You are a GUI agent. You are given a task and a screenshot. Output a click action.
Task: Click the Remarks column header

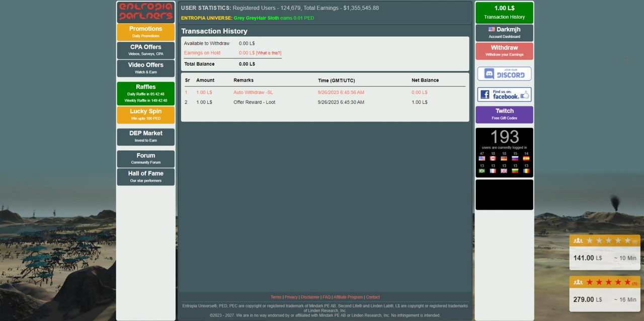pyautogui.click(x=244, y=80)
